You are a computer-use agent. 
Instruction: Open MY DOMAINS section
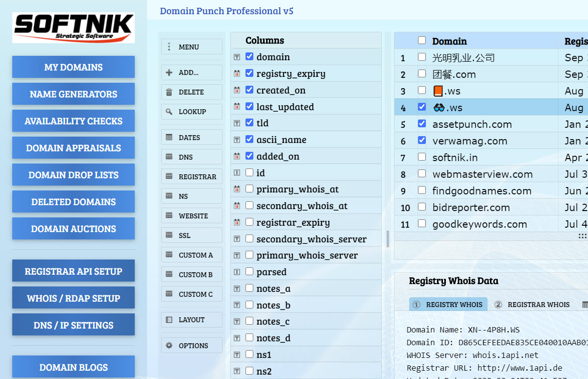73,67
